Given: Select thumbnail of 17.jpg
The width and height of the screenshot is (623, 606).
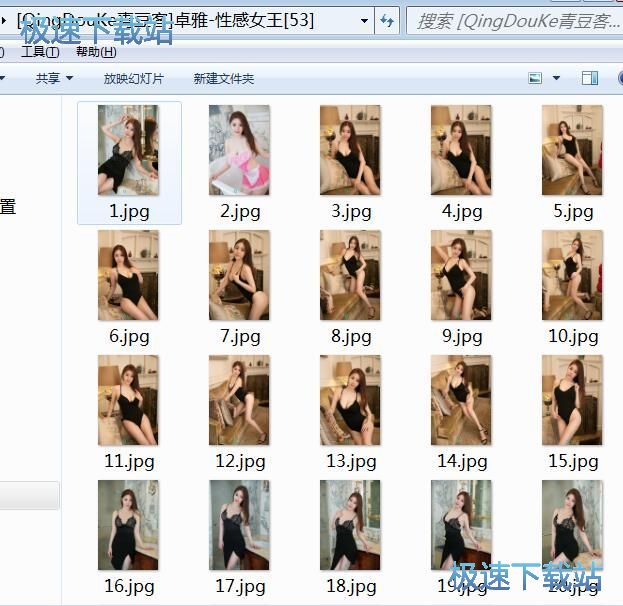Looking at the screenshot, I should pos(239,525).
